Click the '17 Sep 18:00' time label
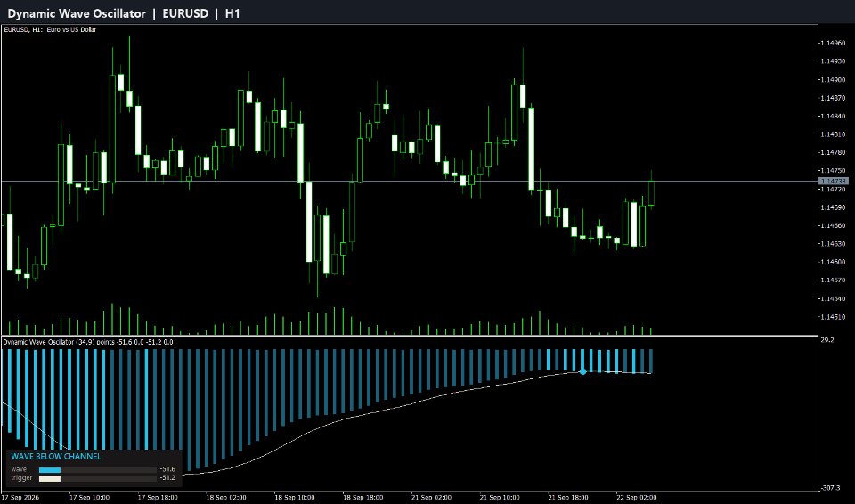This screenshot has width=855, height=504. 159,498
